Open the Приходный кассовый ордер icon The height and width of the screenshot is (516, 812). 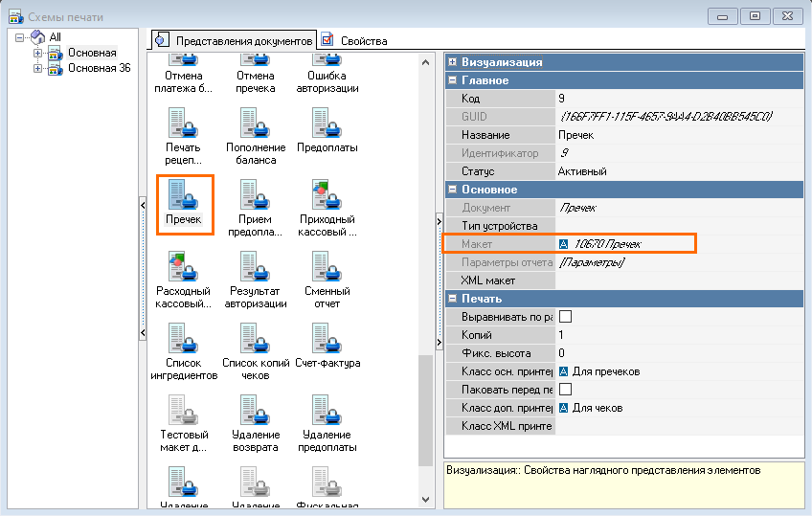(327, 195)
